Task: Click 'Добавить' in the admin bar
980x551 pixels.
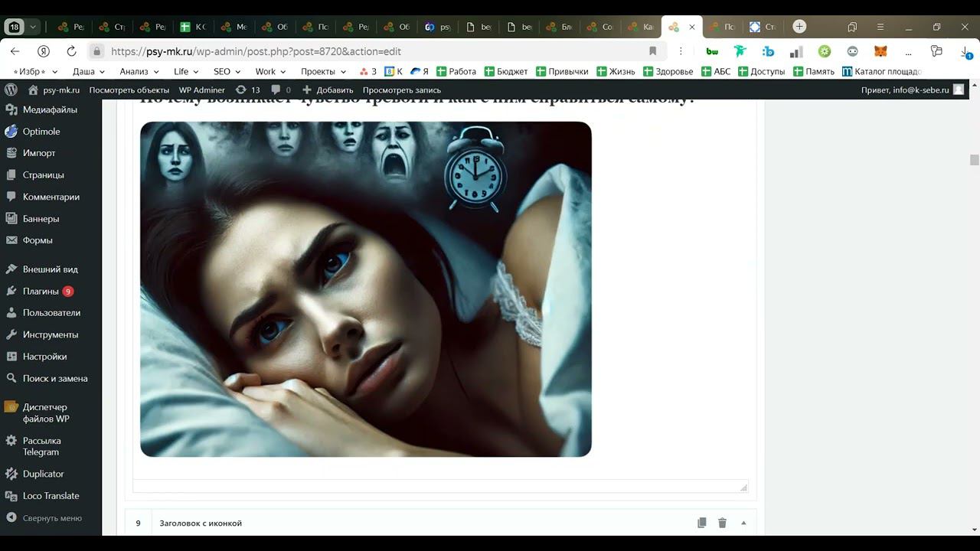Action: pyautogui.click(x=328, y=90)
